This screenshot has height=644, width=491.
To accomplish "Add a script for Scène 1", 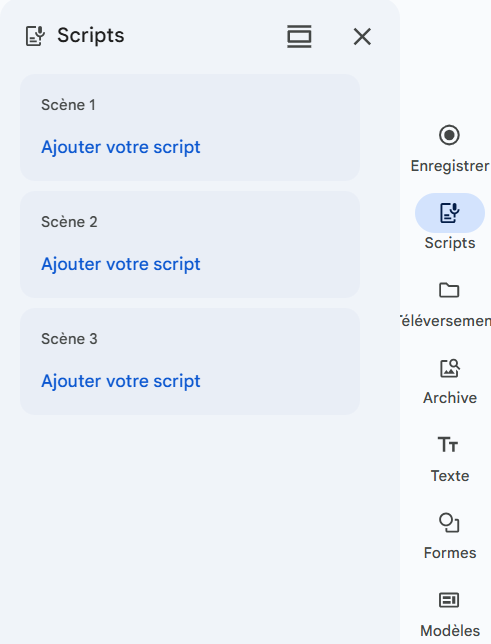I will 121,147.
